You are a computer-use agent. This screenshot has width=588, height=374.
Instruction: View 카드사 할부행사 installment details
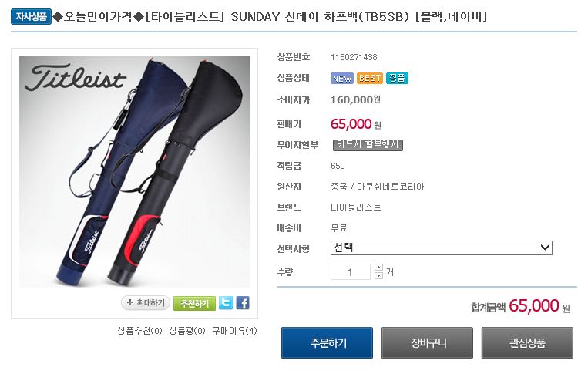coord(368,145)
